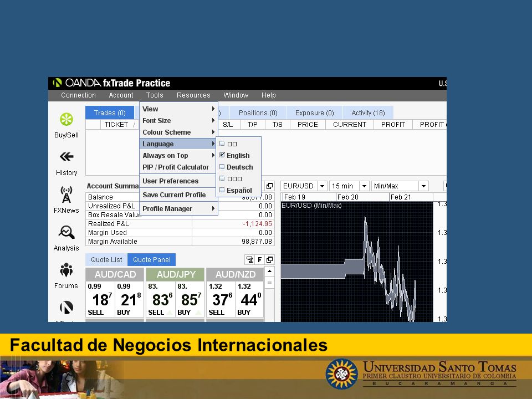Sort by the T/S column header
The width and height of the screenshot is (532, 399).
(277, 125)
